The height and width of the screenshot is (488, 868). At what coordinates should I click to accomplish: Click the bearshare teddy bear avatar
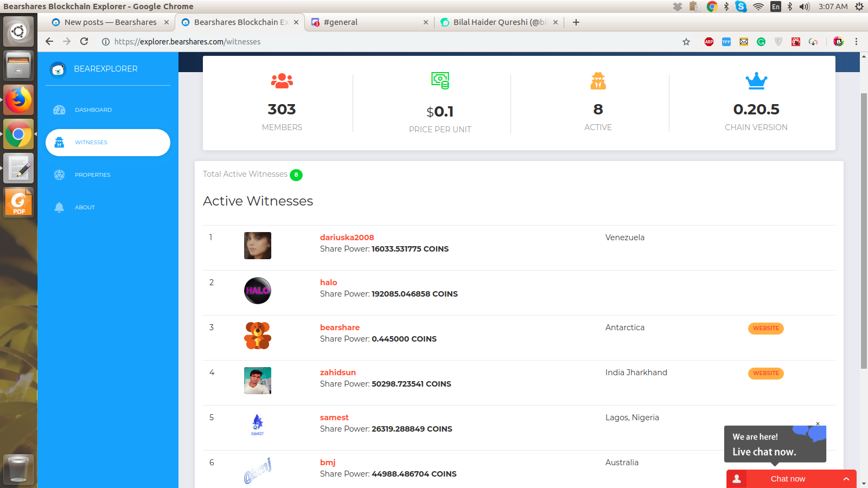[x=258, y=336]
